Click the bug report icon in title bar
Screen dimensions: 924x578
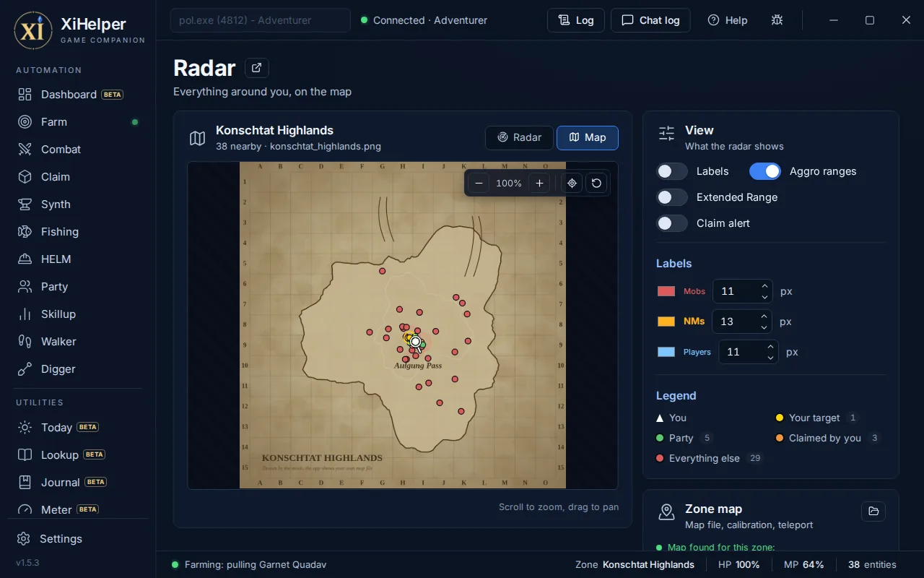tap(777, 20)
